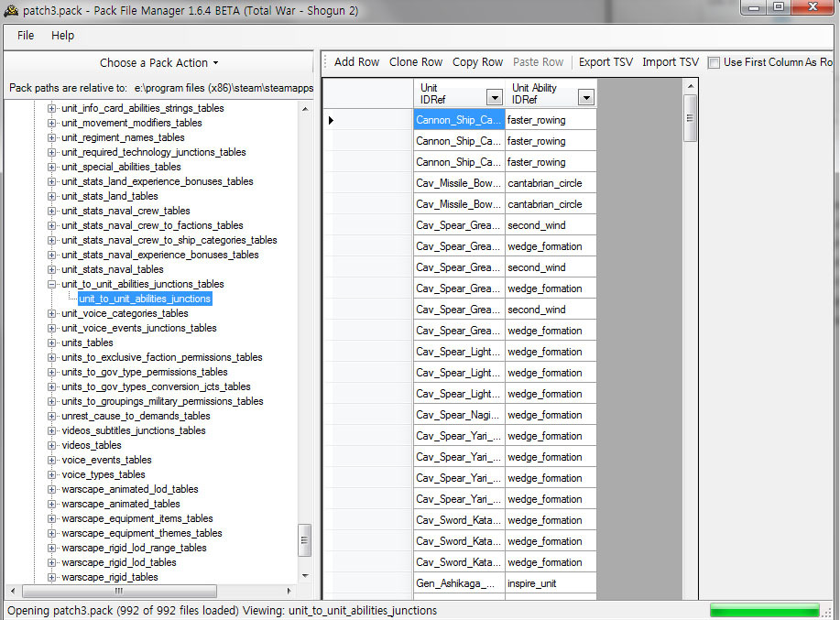Click Import TSV in the toolbar
Viewport: 840px width, 620px height.
coord(671,62)
